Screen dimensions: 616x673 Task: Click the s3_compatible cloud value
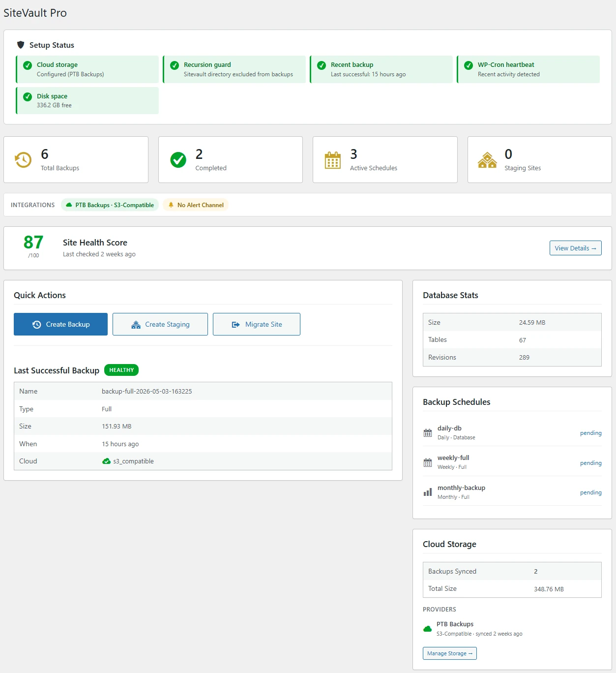133,461
